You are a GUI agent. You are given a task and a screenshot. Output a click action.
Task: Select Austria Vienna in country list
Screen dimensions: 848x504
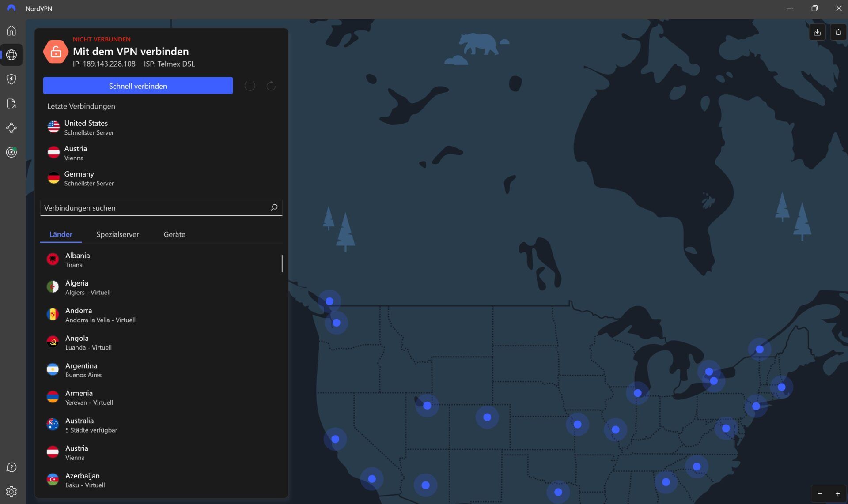point(161,452)
